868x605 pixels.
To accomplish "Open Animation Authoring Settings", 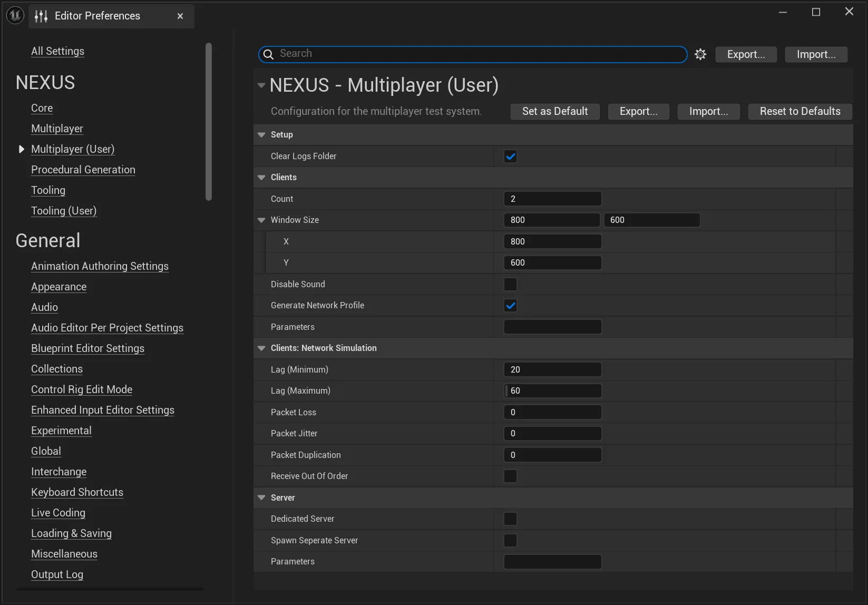I will (100, 266).
